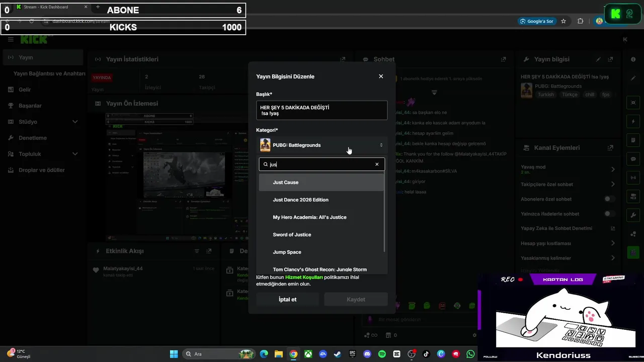644x362 pixels.
Task: Edit Yayın bilgisi with the pencil icon
Action: [x=598, y=59]
